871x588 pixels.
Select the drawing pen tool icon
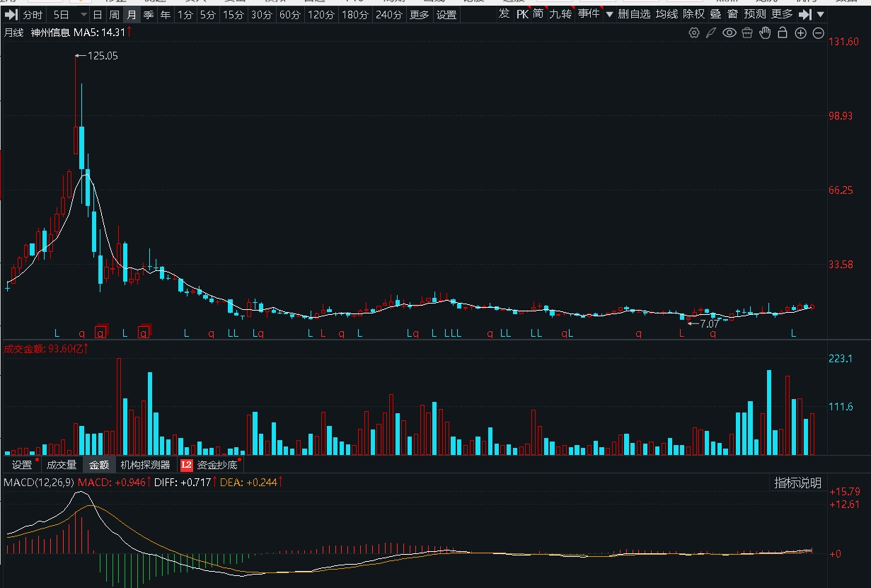711,33
